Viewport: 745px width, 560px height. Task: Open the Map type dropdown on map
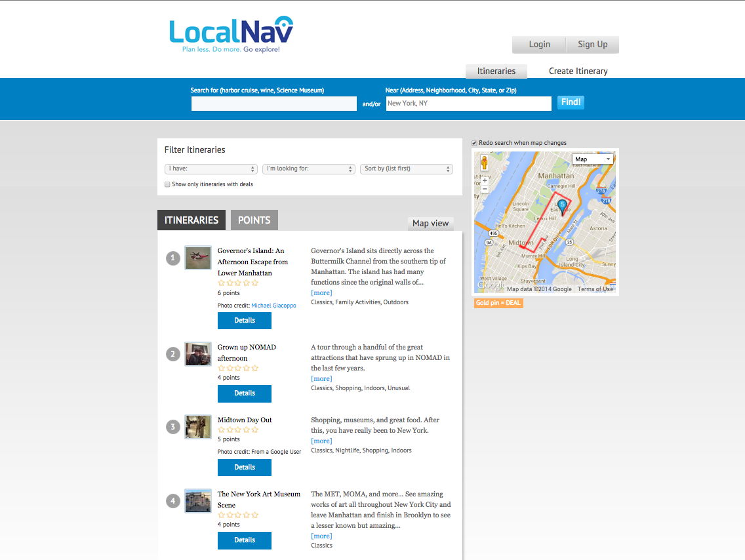592,159
